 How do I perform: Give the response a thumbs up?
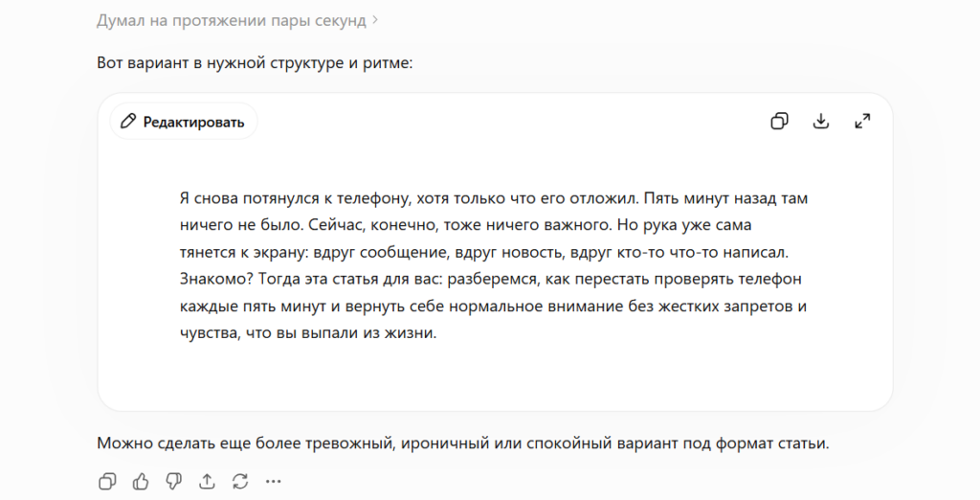coord(141,481)
